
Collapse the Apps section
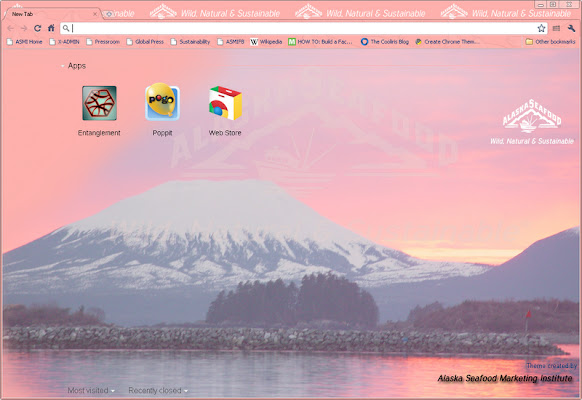pyautogui.click(x=73, y=66)
